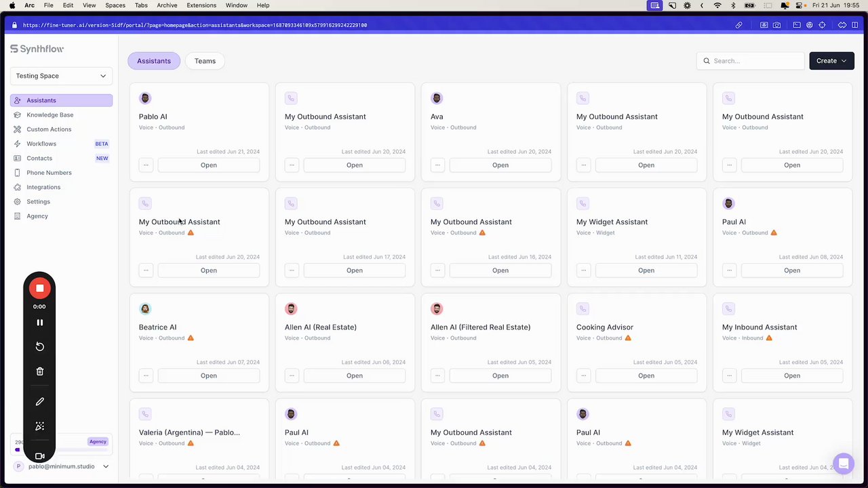Open Contacts in the sidebar

point(61,158)
